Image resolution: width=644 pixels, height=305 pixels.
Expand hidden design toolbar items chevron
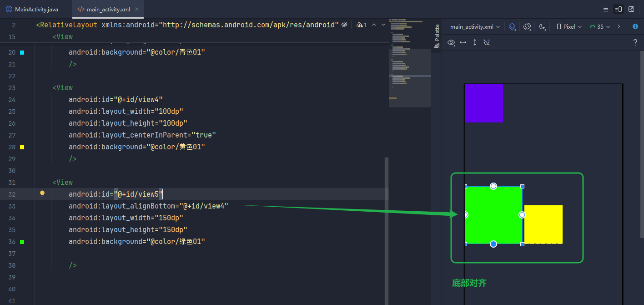[619, 27]
